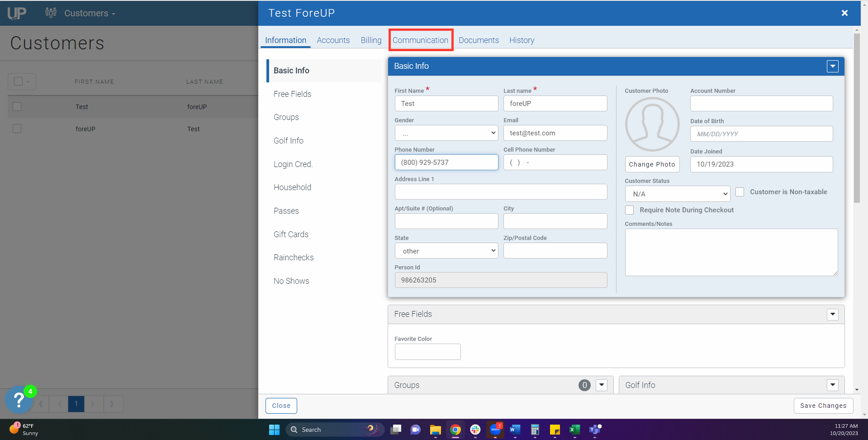868x440 pixels.
Task: Jump to the Login Cred. section
Action: (293, 164)
